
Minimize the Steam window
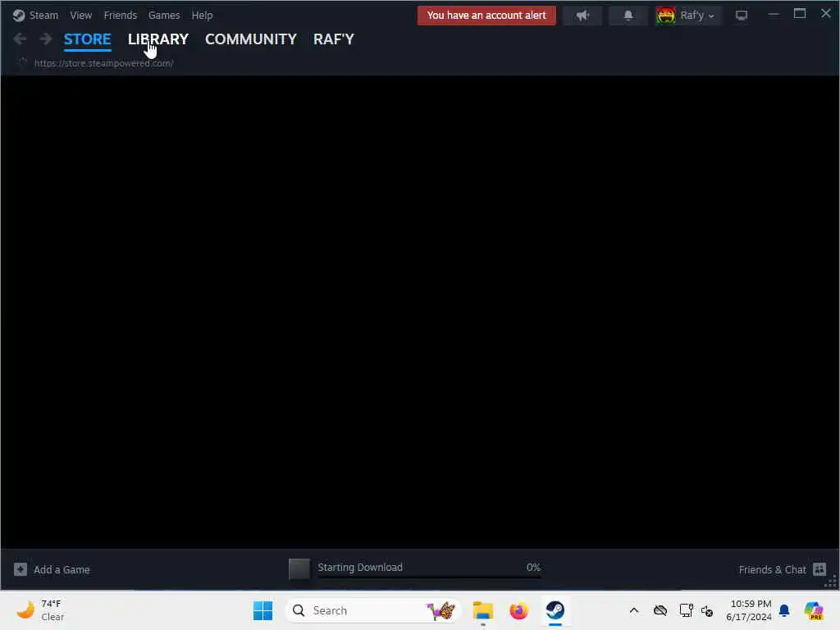click(x=774, y=15)
